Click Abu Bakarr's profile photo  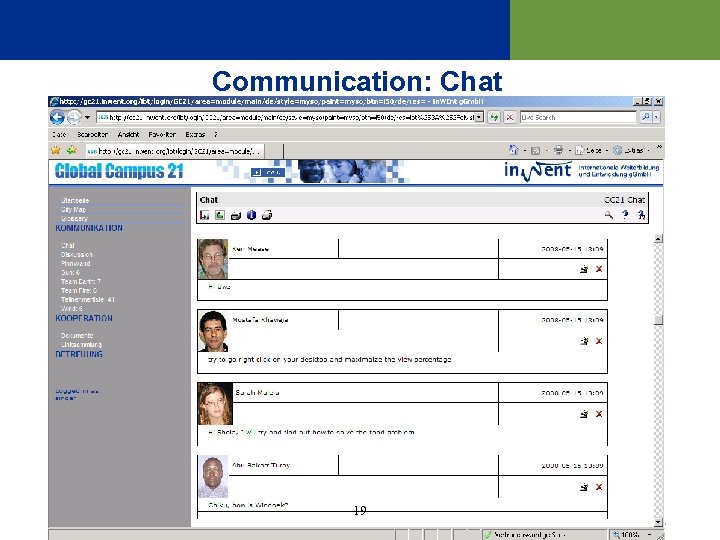pos(213,477)
